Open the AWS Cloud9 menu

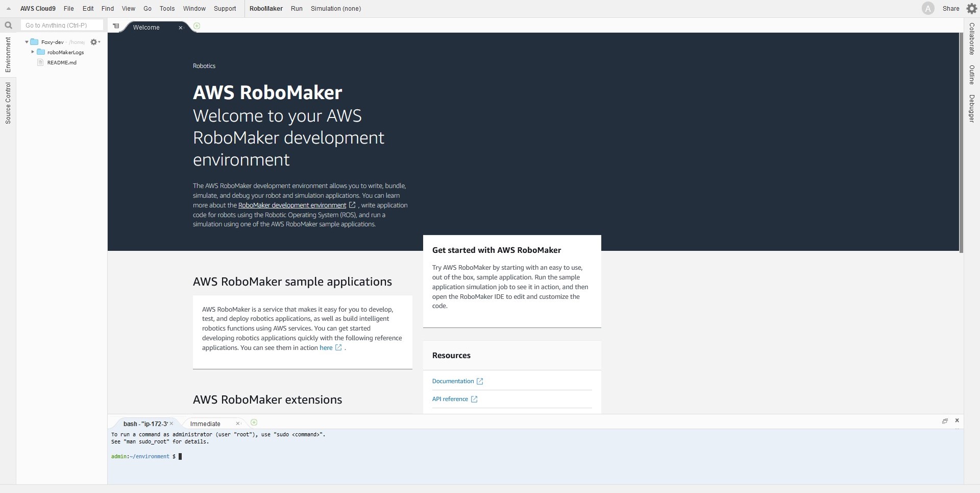(38, 9)
